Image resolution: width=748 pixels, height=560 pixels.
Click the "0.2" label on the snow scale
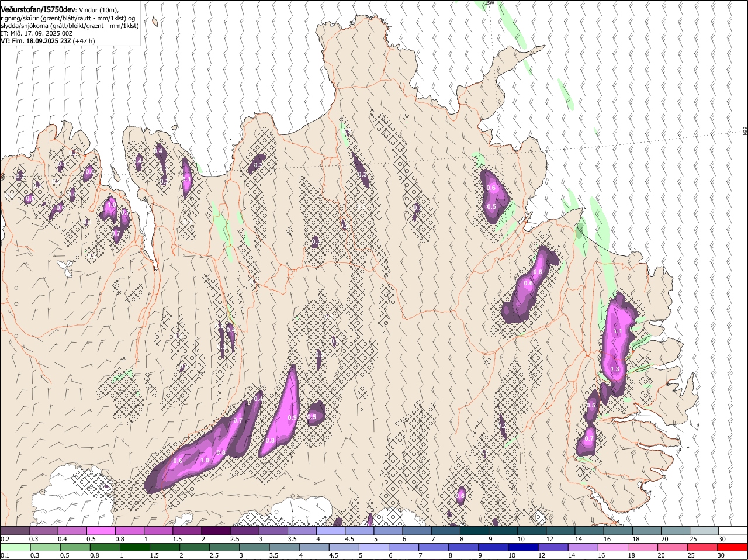5,538
